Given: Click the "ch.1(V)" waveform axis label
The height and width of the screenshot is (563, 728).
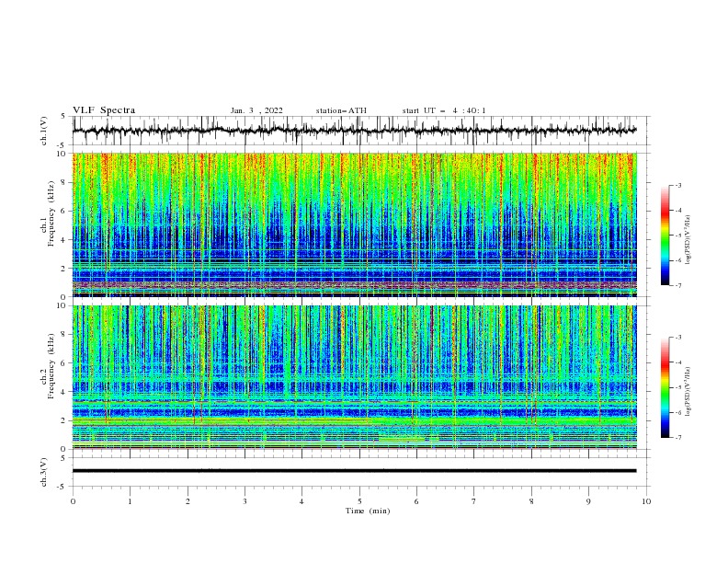Looking at the screenshot, I should tap(44, 131).
